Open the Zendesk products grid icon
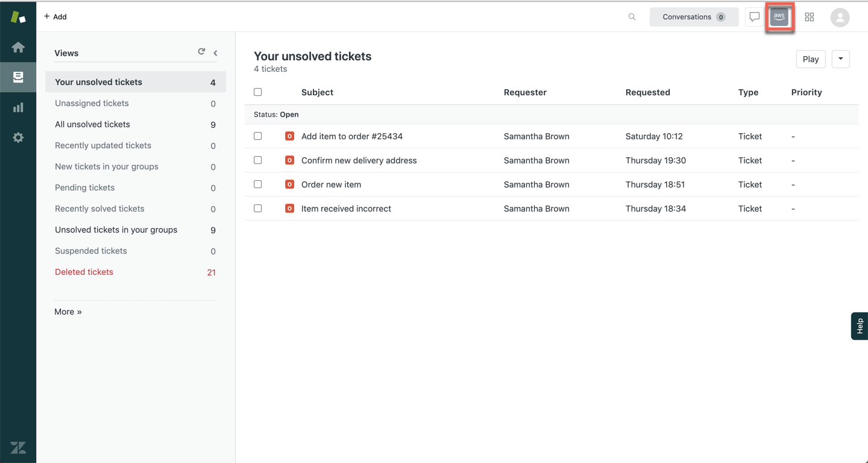This screenshot has width=868, height=463. (810, 17)
